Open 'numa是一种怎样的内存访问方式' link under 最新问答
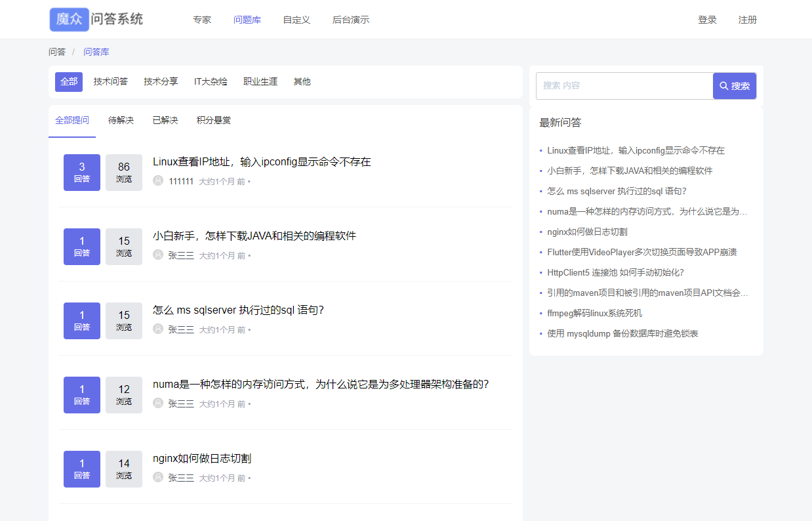 (x=648, y=211)
